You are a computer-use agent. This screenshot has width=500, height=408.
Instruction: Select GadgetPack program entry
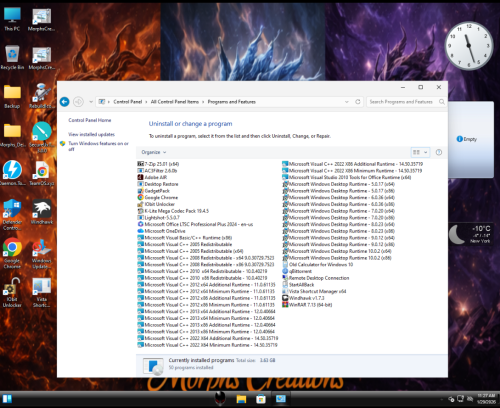[154, 191]
